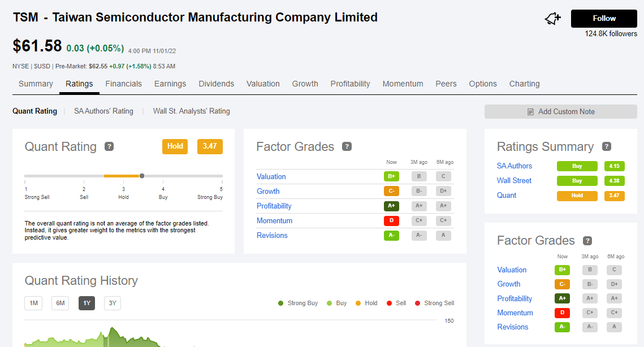Open Valuation link in sidebar Factor Grades
644x347 pixels.
point(512,270)
